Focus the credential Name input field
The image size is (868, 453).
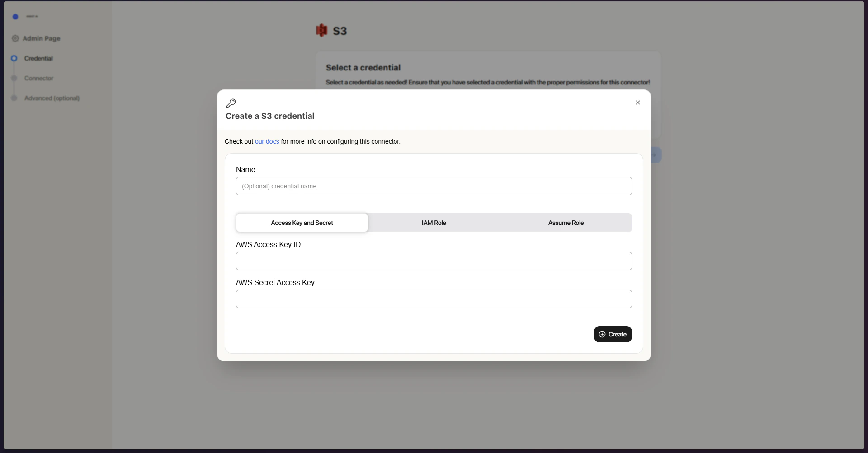point(434,186)
